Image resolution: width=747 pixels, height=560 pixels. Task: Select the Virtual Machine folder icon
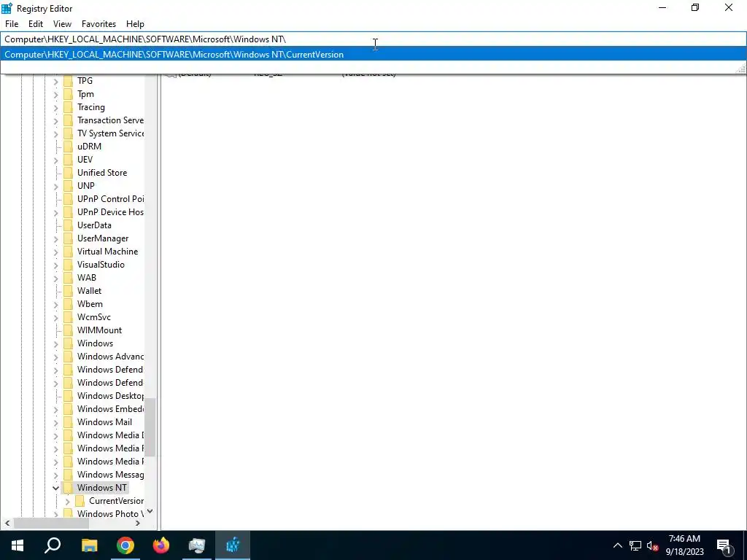coord(68,252)
